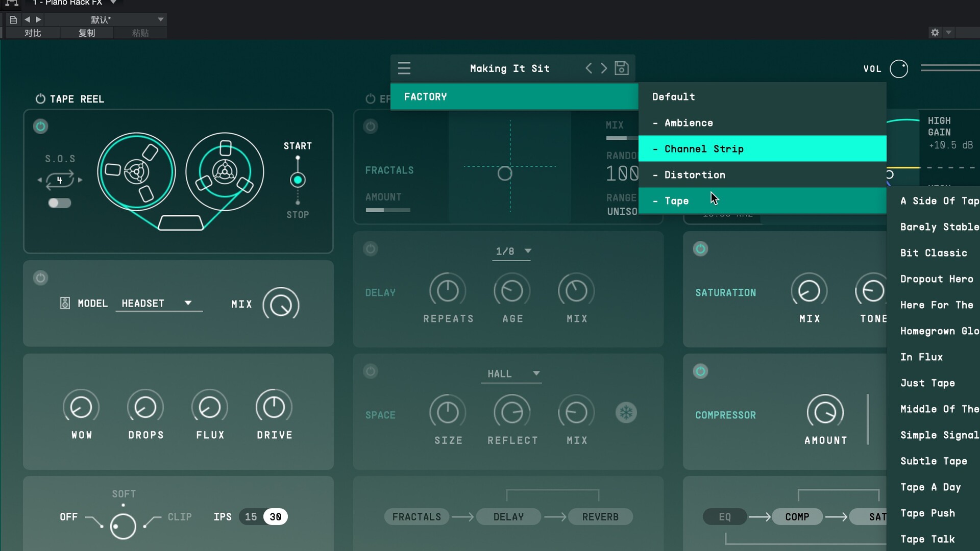Image resolution: width=980 pixels, height=551 pixels.
Task: Click the host settings gear icon
Action: tap(935, 33)
